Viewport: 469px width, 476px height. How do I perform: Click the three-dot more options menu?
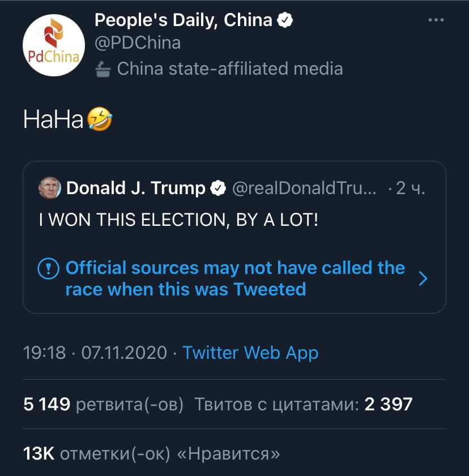tap(436, 20)
